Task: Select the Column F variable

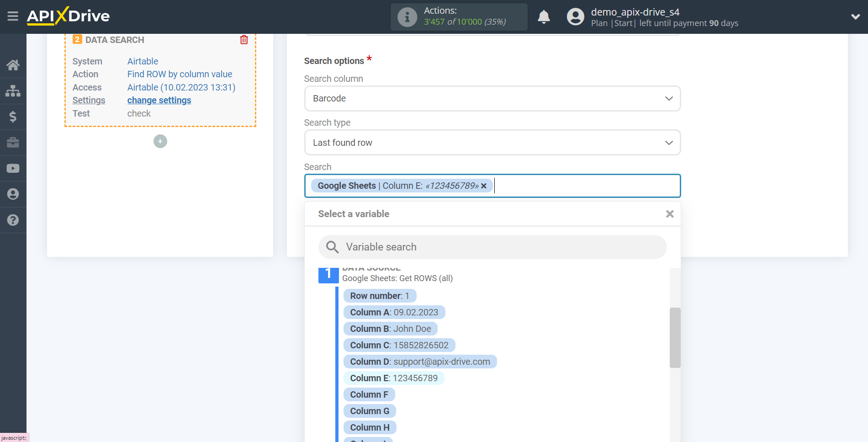Action: [369, 394]
